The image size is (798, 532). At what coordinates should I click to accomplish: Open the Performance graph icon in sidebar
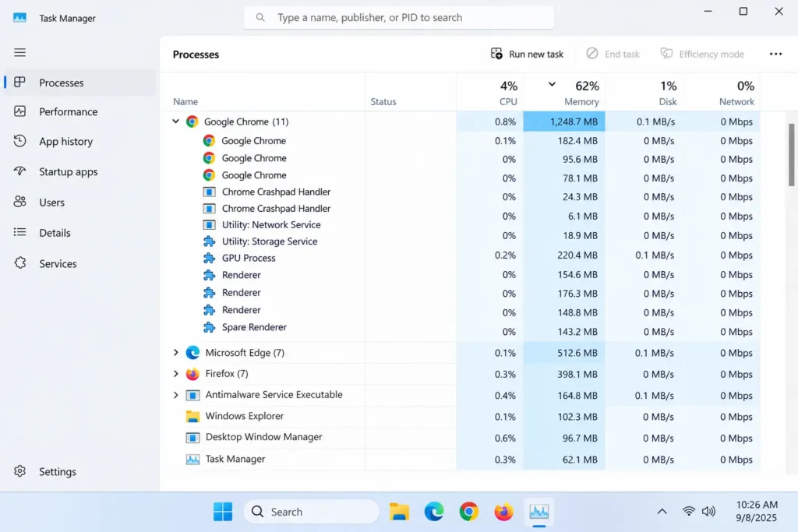click(19, 111)
